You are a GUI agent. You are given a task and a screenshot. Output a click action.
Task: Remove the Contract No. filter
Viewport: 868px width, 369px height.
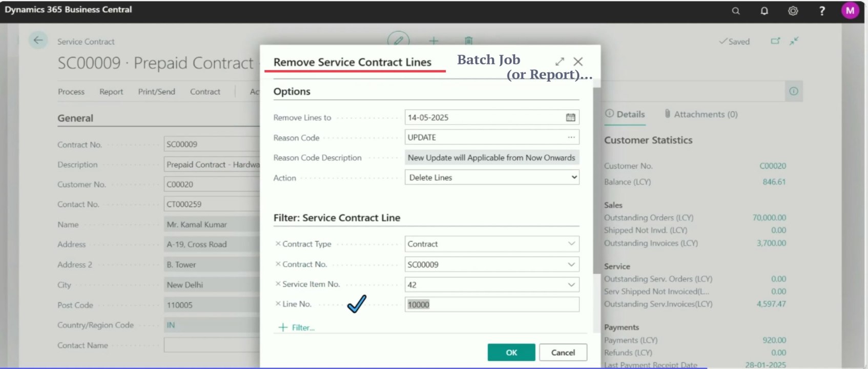278,264
